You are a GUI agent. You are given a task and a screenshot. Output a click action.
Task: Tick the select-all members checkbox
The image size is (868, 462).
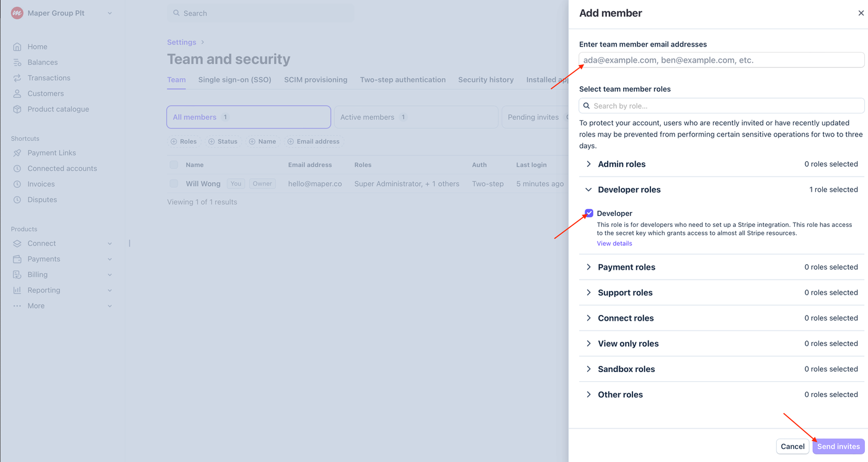[174, 165]
